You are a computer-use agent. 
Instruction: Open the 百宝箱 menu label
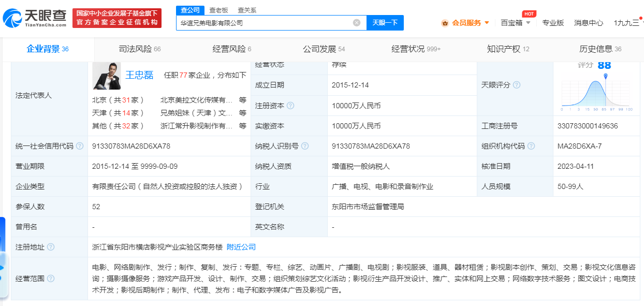pos(511,23)
